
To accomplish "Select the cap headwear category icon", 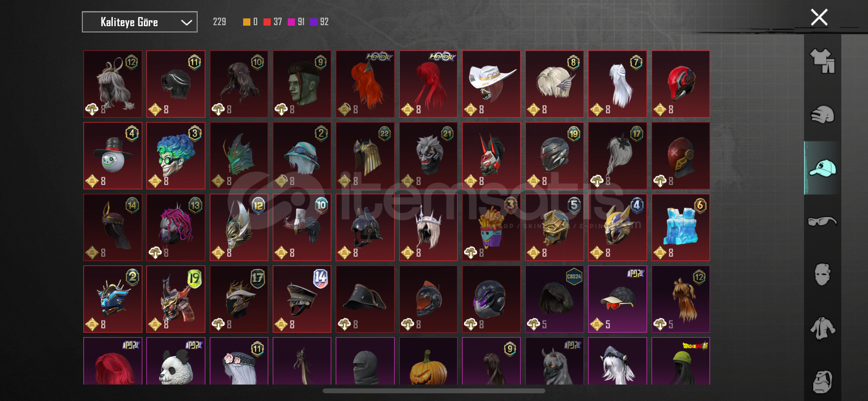I will [822, 168].
